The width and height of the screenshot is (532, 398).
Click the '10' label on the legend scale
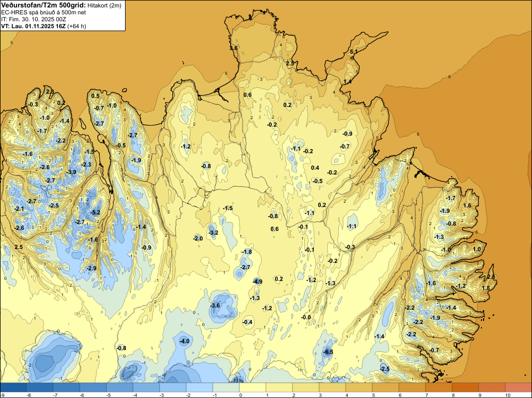pos(508,395)
